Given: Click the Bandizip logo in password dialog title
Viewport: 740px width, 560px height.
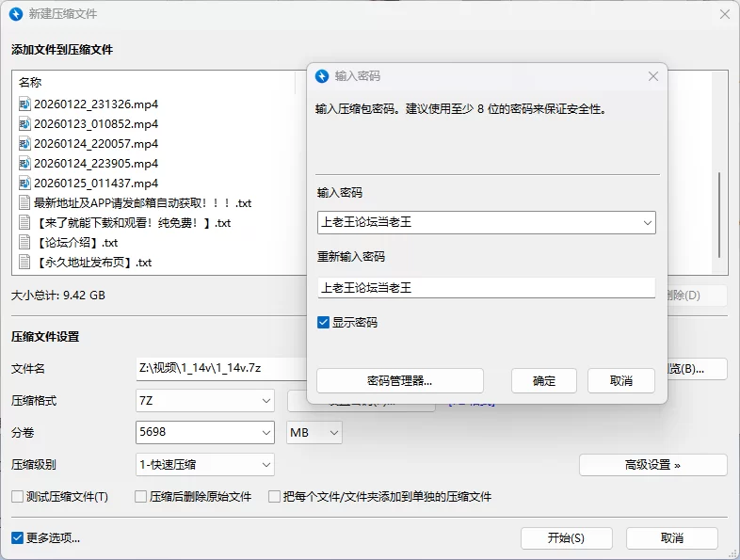Looking at the screenshot, I should pos(322,76).
